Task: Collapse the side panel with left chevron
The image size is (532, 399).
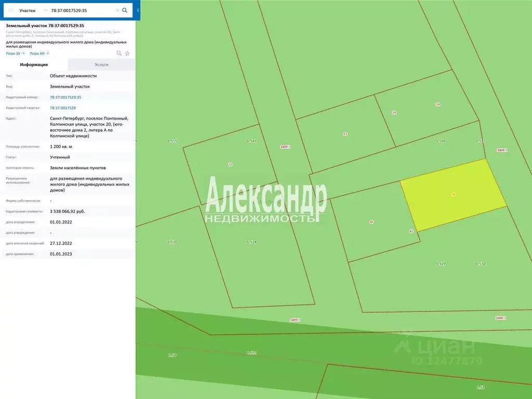Action: (x=138, y=10)
